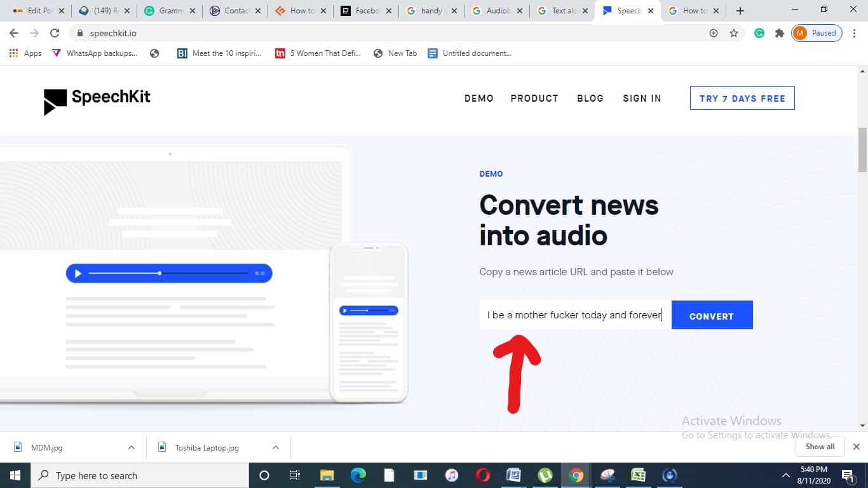Open Microsoft Edge from taskbar

click(x=358, y=475)
